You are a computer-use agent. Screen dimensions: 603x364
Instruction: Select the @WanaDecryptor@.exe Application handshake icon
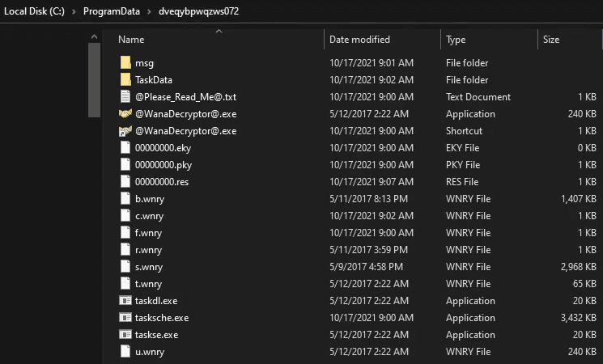125,114
